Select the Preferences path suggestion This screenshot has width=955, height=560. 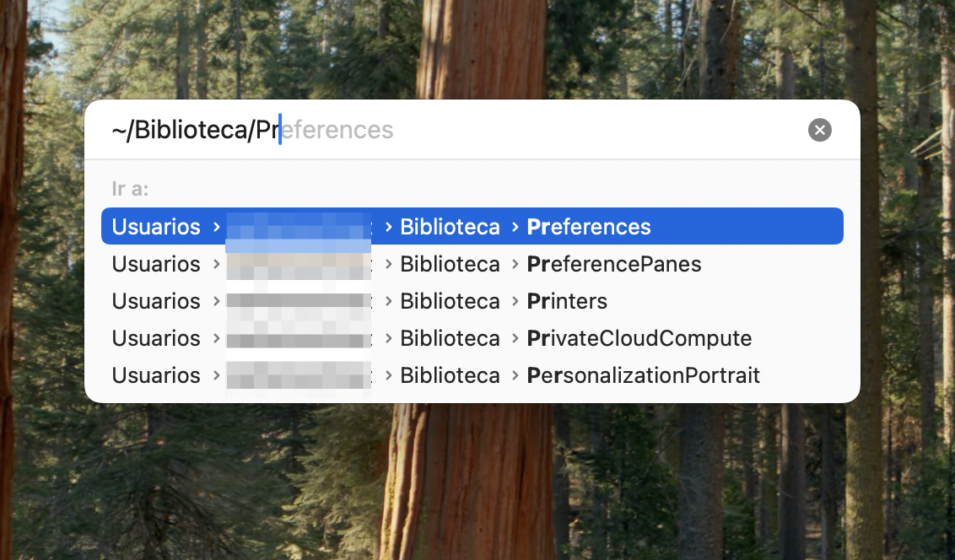point(588,226)
